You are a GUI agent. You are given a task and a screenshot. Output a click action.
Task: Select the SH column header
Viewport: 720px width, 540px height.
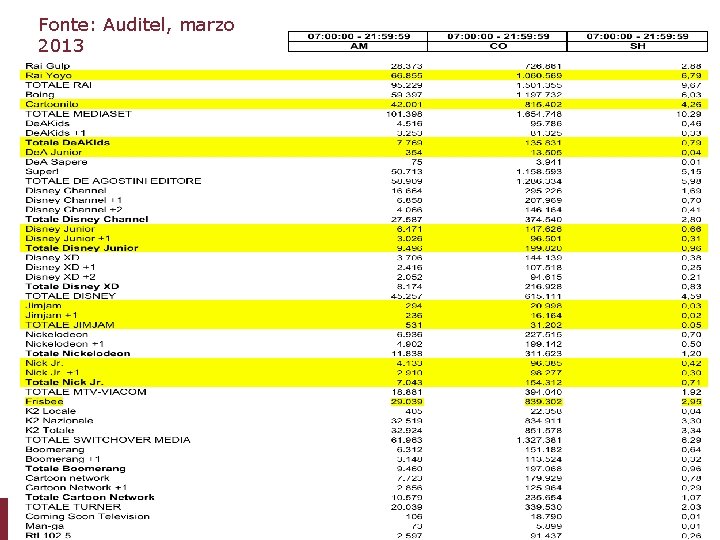pos(637,46)
